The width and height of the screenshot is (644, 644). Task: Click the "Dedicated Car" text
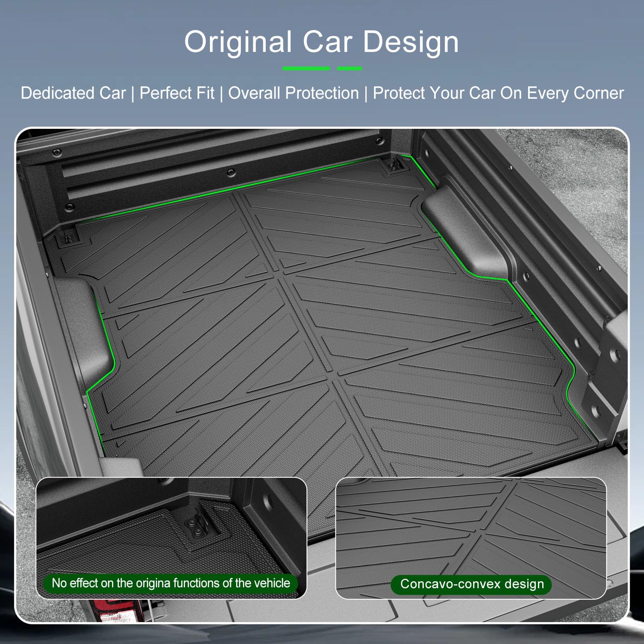(73, 93)
